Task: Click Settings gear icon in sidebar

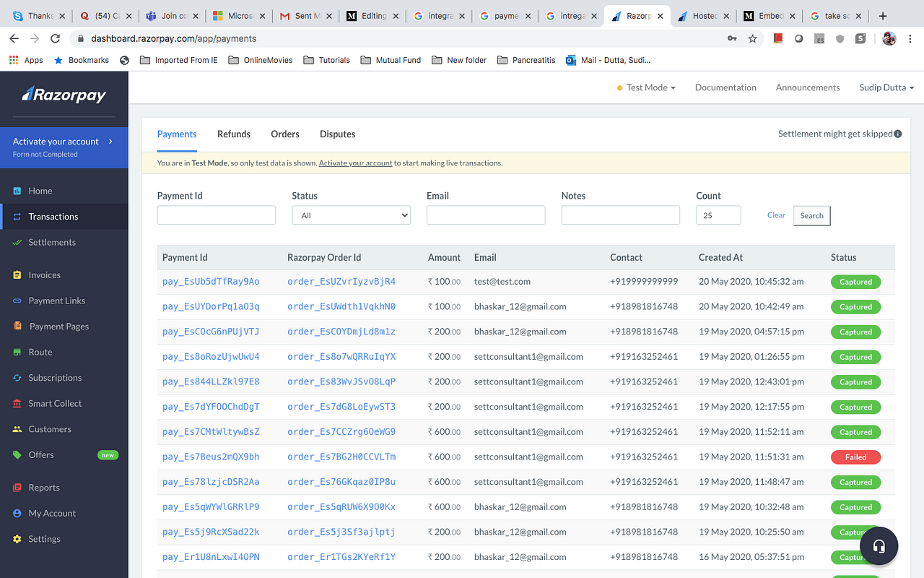Action: (17, 539)
